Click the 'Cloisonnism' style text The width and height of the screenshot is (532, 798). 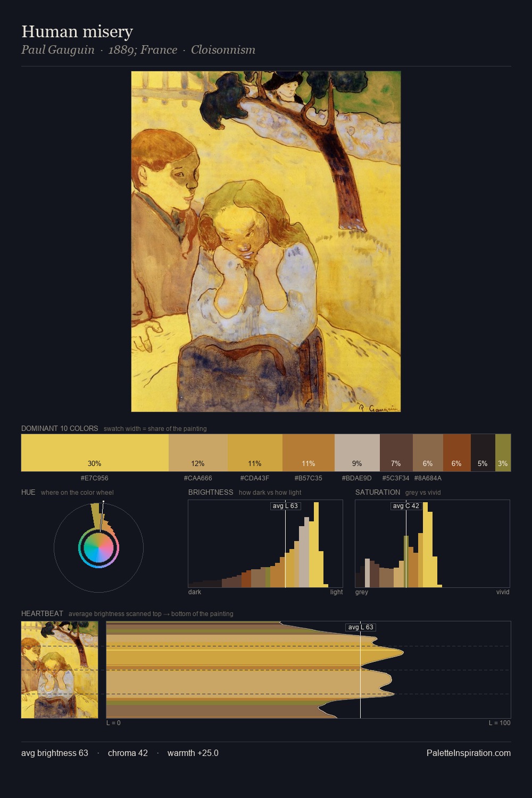223,50
